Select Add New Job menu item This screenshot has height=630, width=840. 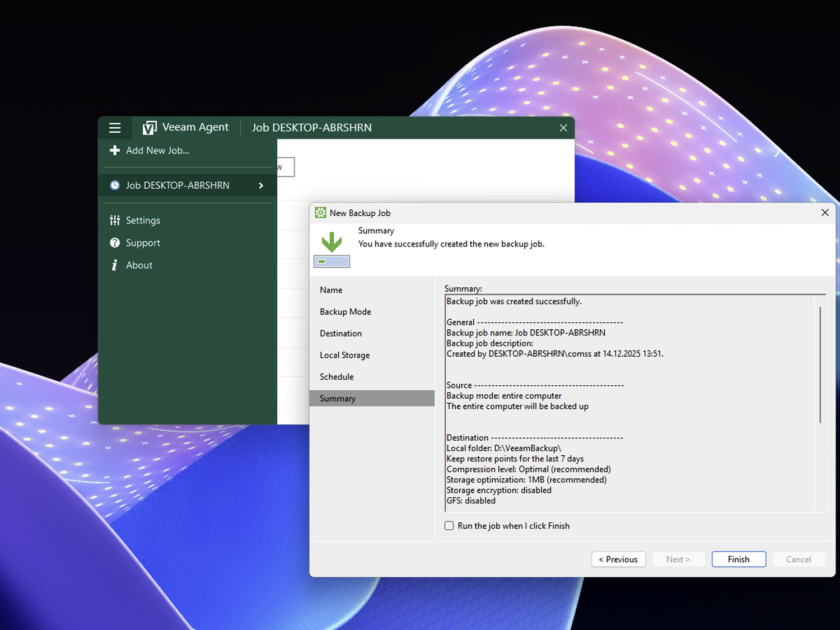(x=188, y=150)
